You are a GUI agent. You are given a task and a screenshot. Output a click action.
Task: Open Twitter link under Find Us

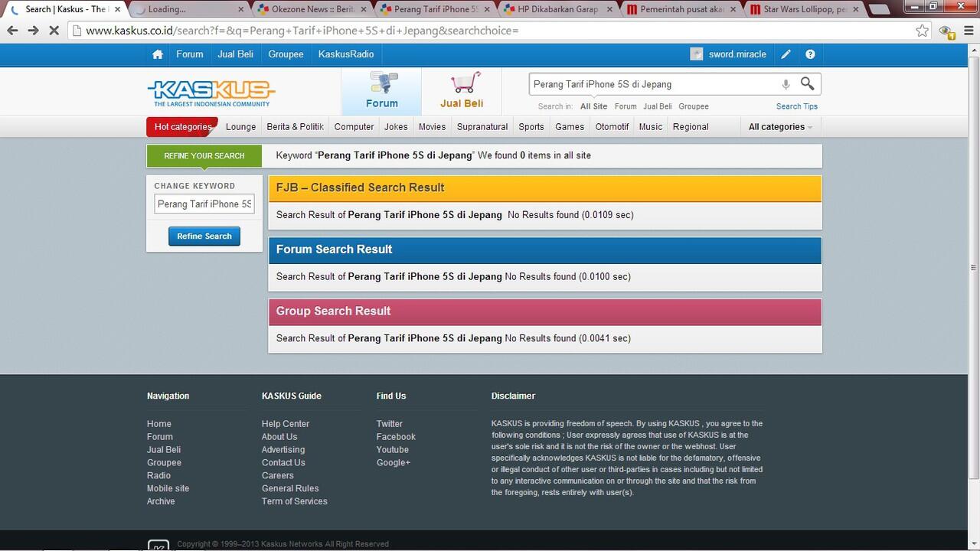(x=390, y=424)
